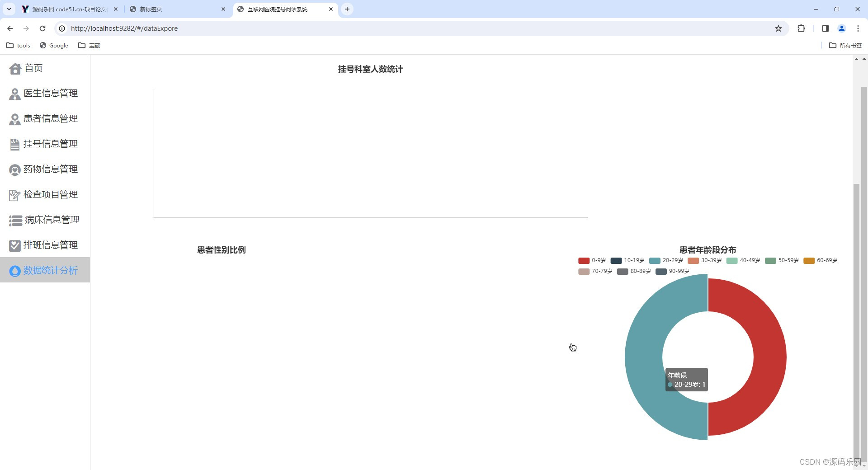868x470 pixels.
Task: Toggle the 40-49岁 legend entry
Action: click(743, 261)
